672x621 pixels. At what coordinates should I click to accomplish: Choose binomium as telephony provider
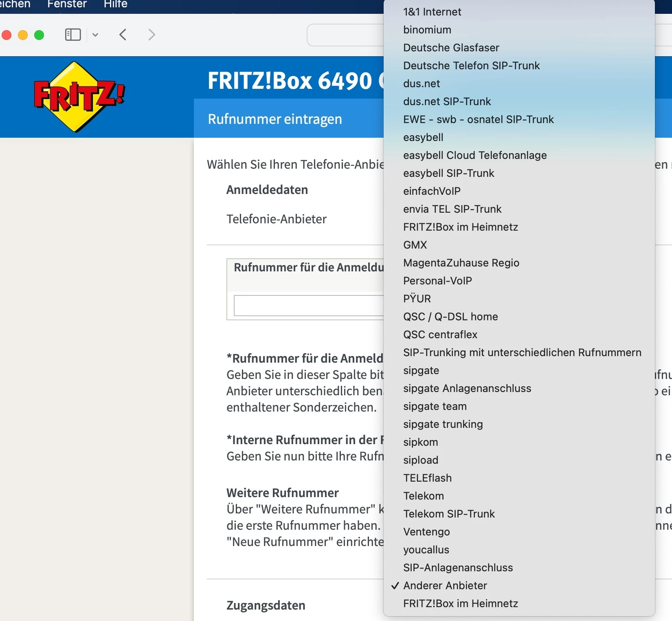tap(519, 30)
